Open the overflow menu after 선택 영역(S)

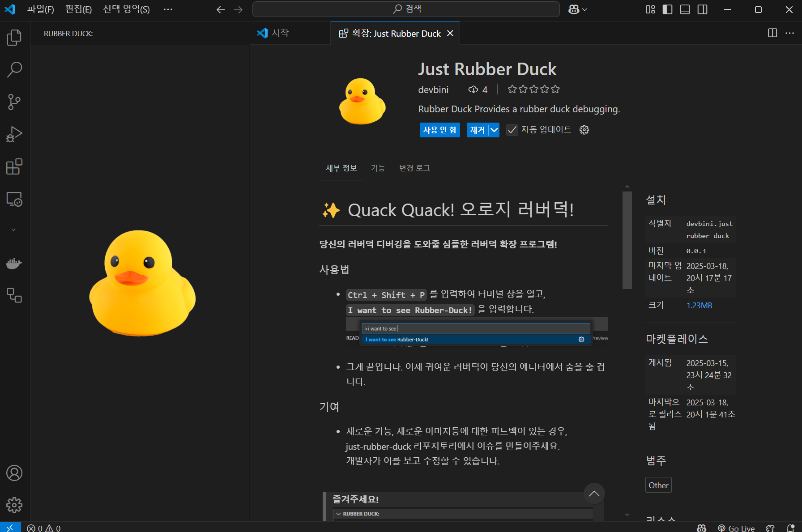pos(168,9)
